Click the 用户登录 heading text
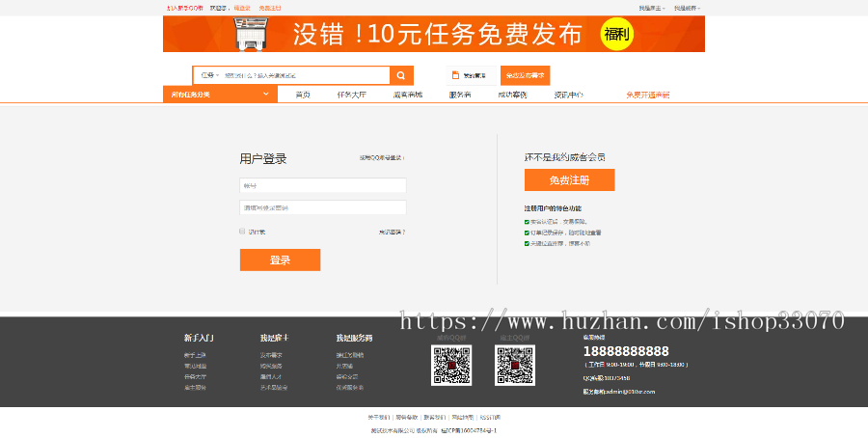The height and width of the screenshot is (438, 868). click(x=263, y=159)
